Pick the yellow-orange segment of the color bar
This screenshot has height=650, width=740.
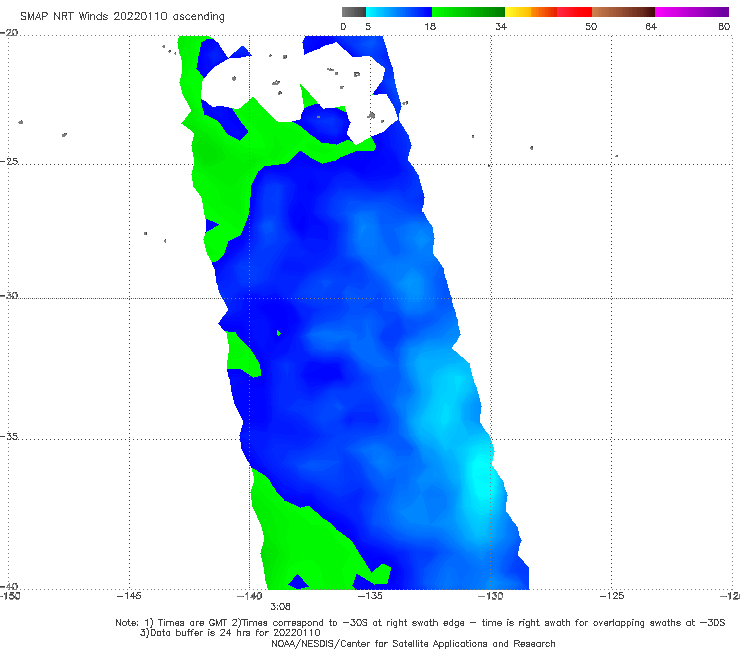(530, 12)
